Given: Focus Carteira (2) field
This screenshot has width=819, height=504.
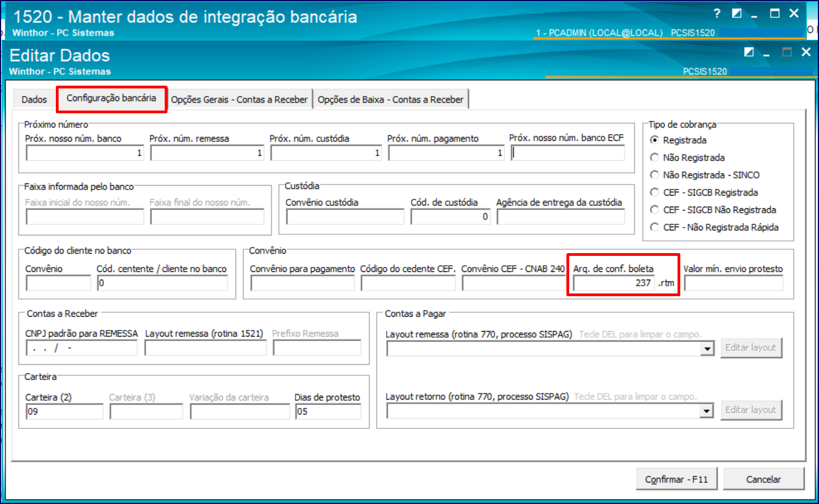Looking at the screenshot, I should [x=64, y=412].
